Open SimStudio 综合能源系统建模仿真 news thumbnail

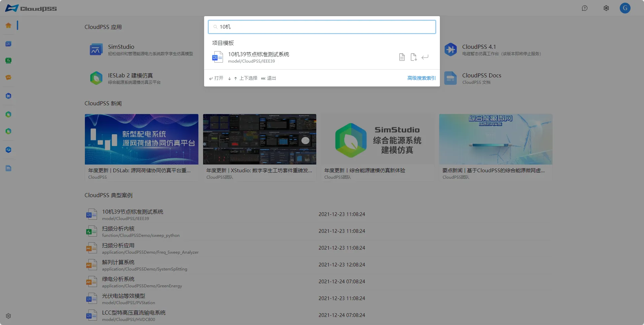click(378, 139)
